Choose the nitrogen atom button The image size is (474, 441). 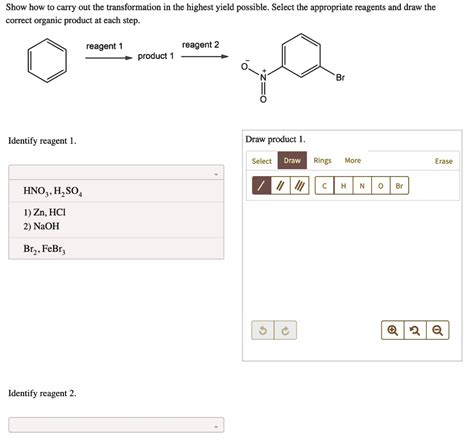362,186
